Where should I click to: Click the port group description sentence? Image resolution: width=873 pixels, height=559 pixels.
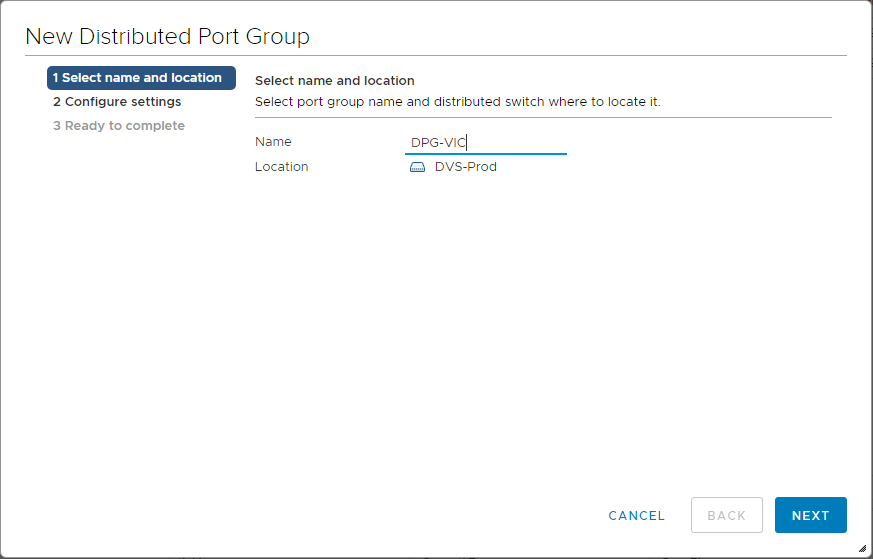pos(457,102)
